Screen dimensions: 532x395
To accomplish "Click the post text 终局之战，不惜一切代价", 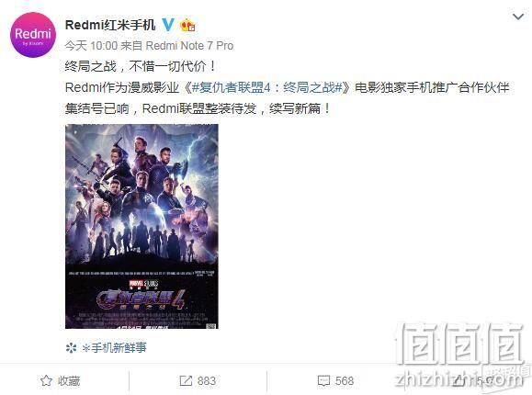I will click(141, 66).
